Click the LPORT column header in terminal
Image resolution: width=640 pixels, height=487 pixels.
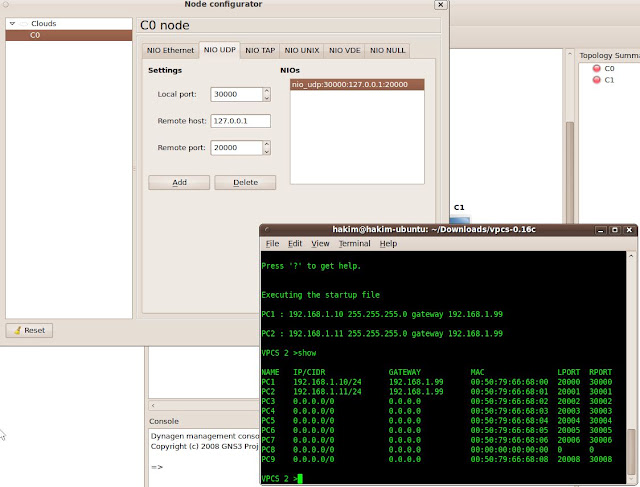point(569,372)
